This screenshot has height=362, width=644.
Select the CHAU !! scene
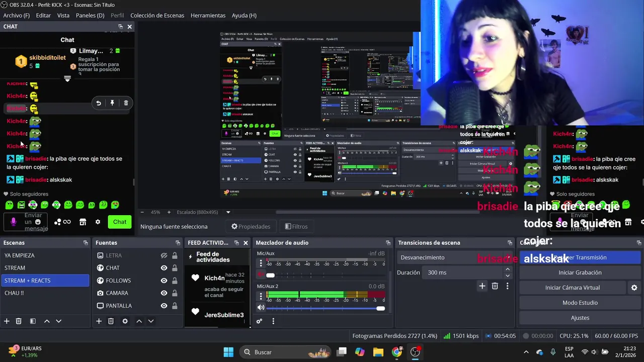[x=45, y=293]
